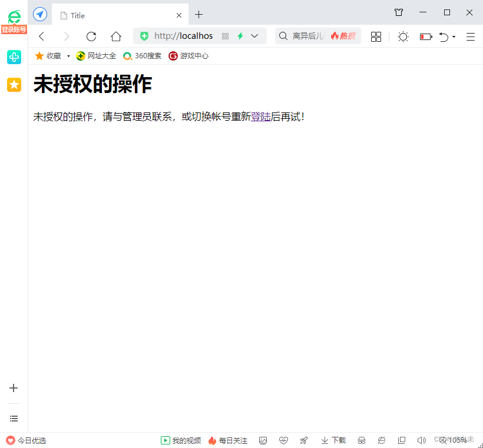Open the 热搜 hot search badge
Viewport: 483px width, 448px height.
[x=343, y=36]
